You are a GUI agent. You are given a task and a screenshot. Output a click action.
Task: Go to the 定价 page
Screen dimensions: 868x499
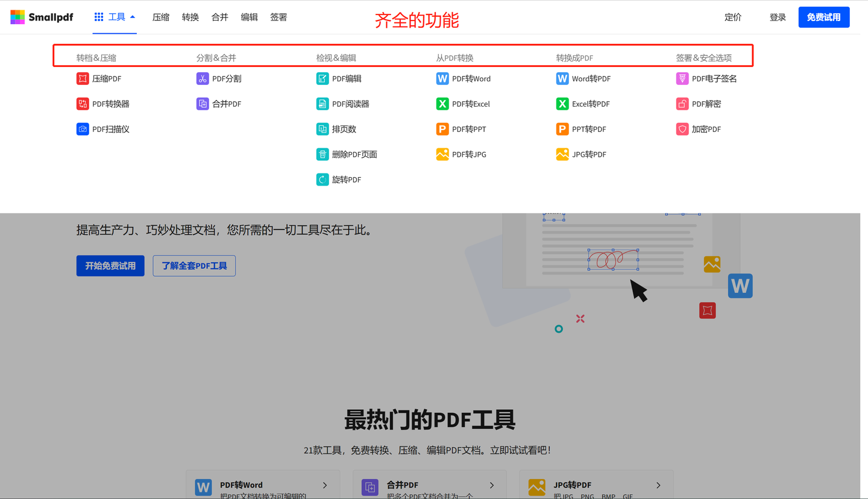click(x=733, y=17)
